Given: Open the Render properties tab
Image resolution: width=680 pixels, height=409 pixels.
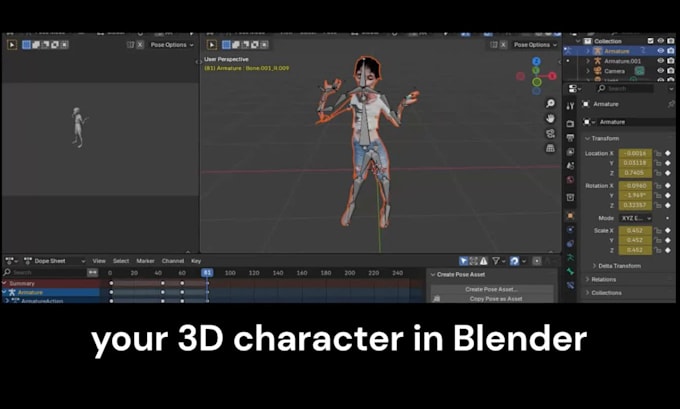Looking at the screenshot, I should 570,124.
